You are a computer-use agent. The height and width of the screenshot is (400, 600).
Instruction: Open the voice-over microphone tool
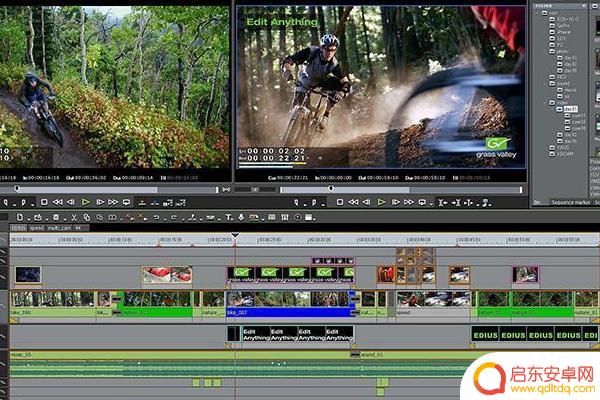(x=241, y=217)
